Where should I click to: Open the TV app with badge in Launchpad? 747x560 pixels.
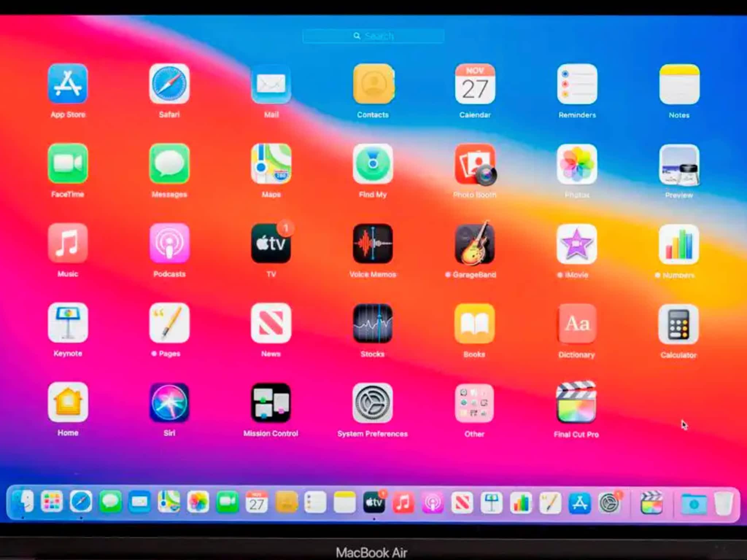click(271, 243)
